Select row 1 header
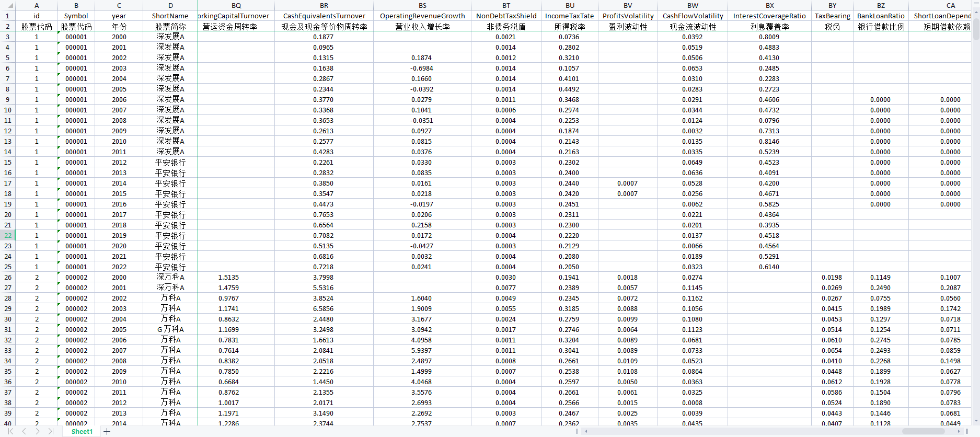 [8, 16]
